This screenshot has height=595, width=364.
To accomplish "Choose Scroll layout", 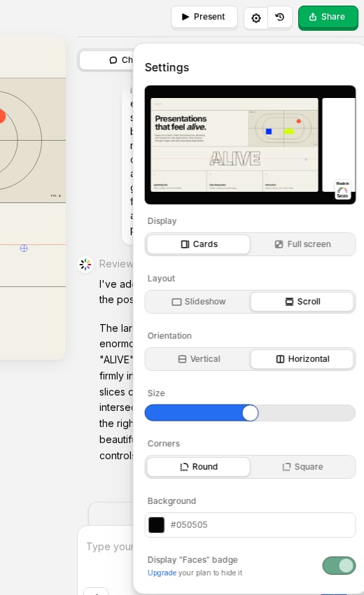I will click(x=302, y=302).
